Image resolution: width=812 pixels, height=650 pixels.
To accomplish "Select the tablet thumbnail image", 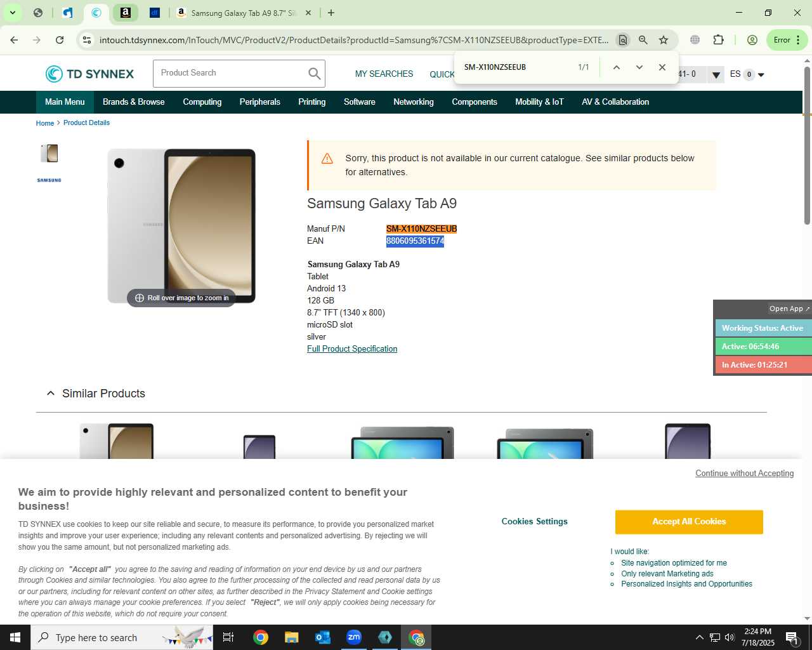I will click(49, 153).
